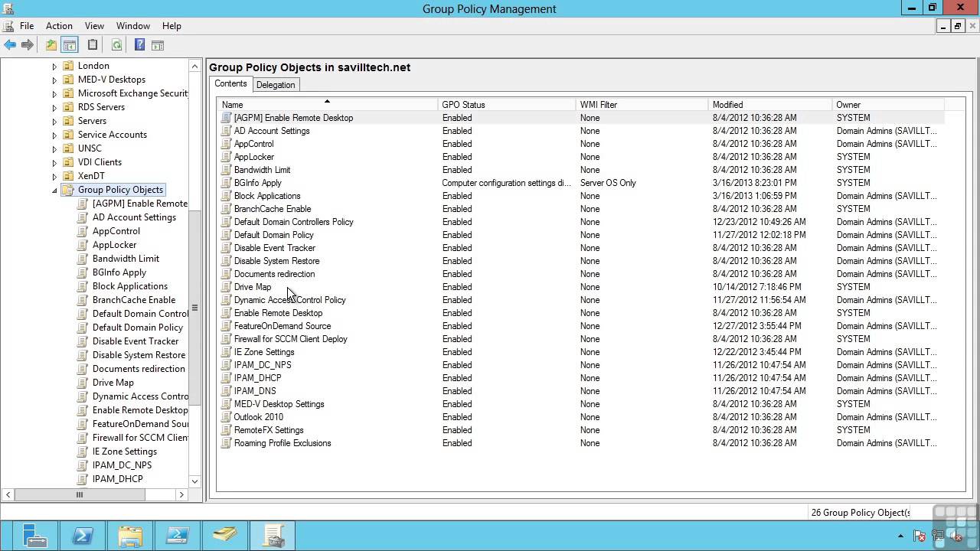Viewport: 980px width, 551px height.
Task: Open help with the blue question mark icon
Action: 139,45
